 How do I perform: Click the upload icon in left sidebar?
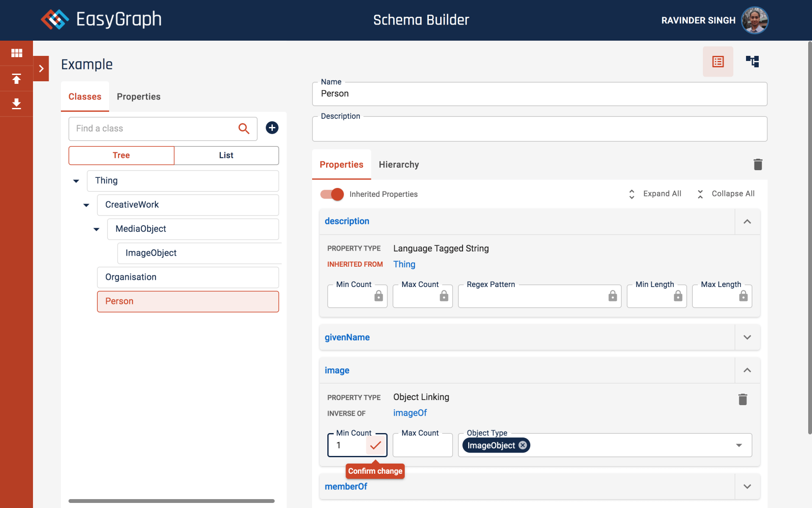click(16, 79)
